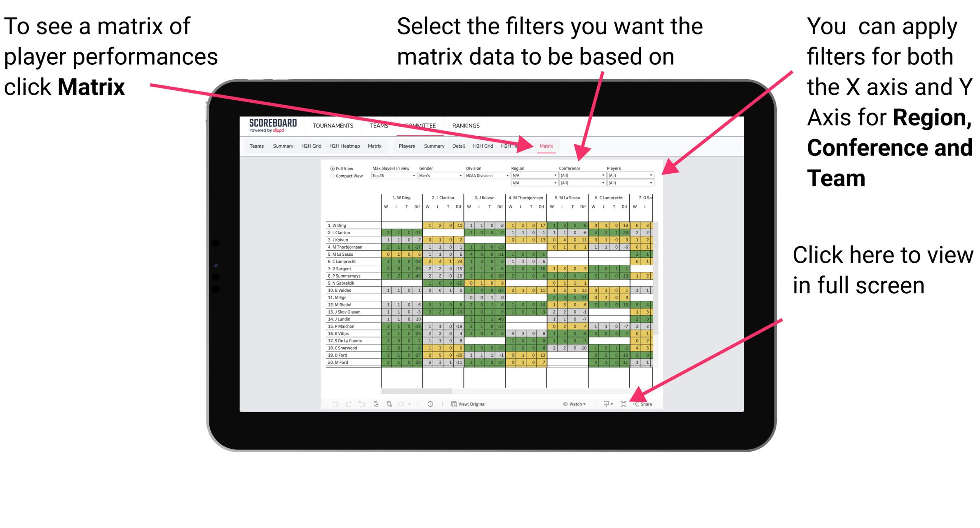Select Full View radio button

click(x=332, y=168)
